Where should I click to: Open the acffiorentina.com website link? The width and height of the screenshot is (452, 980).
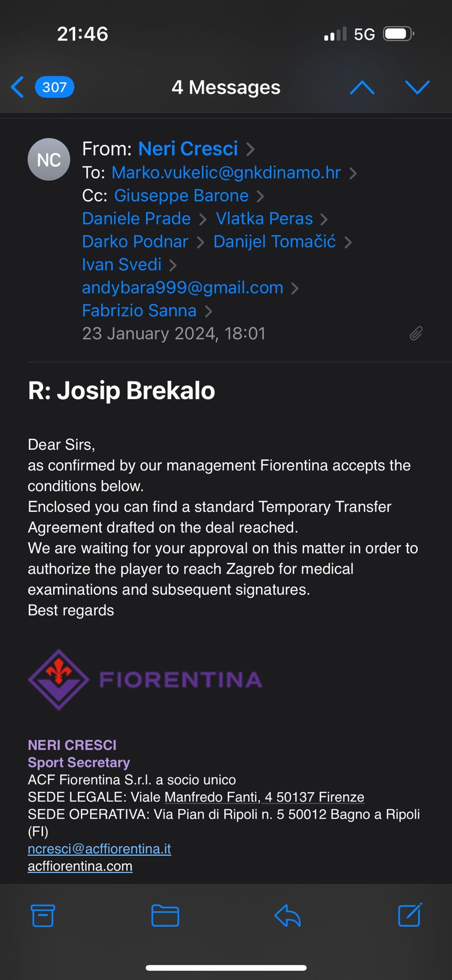pyautogui.click(x=80, y=866)
